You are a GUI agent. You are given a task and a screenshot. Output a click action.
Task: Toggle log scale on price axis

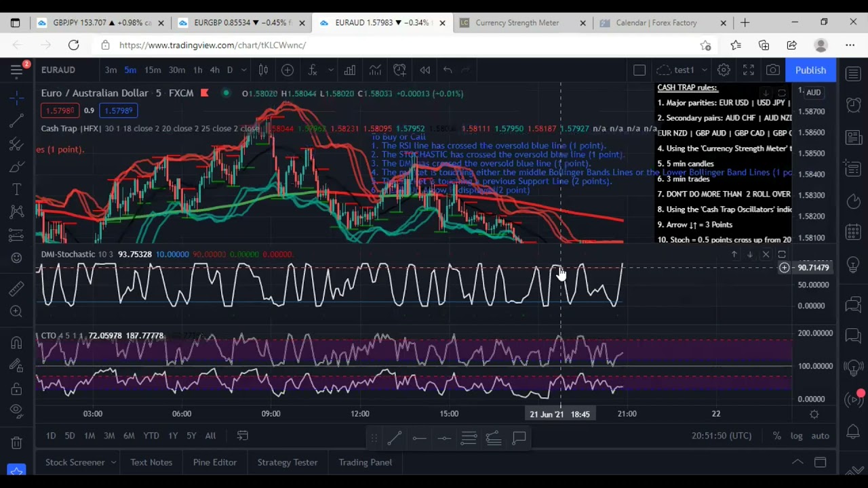pyautogui.click(x=797, y=436)
